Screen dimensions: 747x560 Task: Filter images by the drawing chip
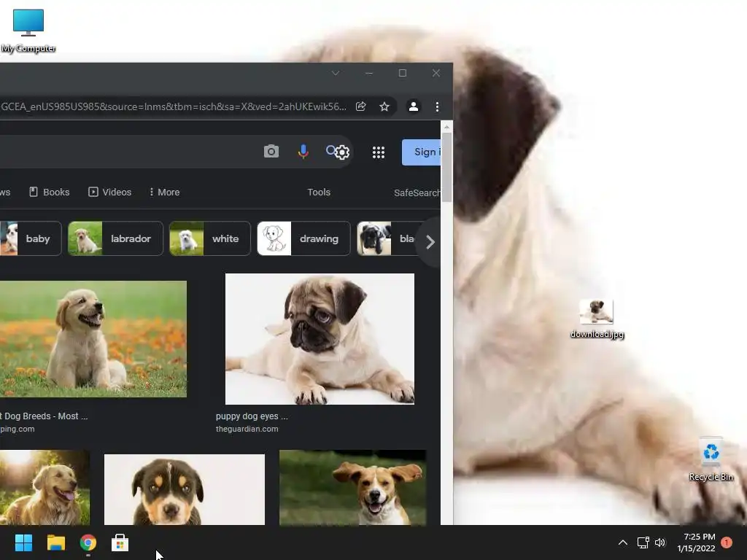click(304, 238)
